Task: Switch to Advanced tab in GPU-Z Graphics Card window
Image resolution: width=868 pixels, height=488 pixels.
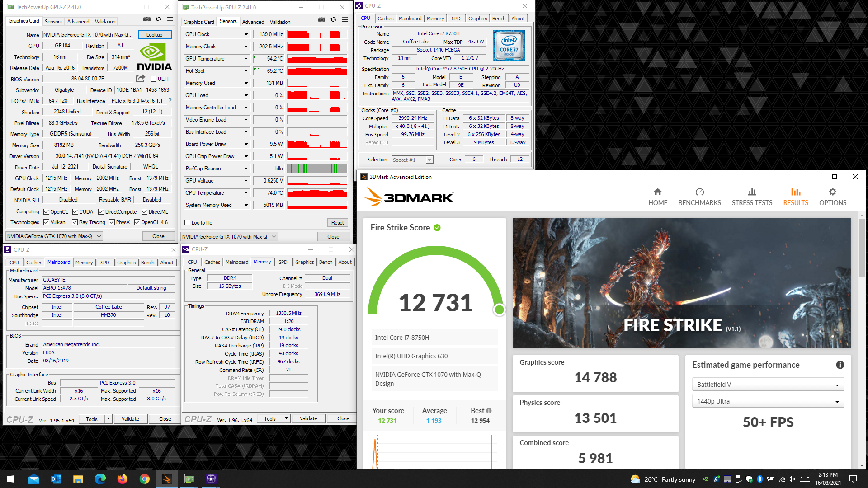Action: (x=78, y=22)
